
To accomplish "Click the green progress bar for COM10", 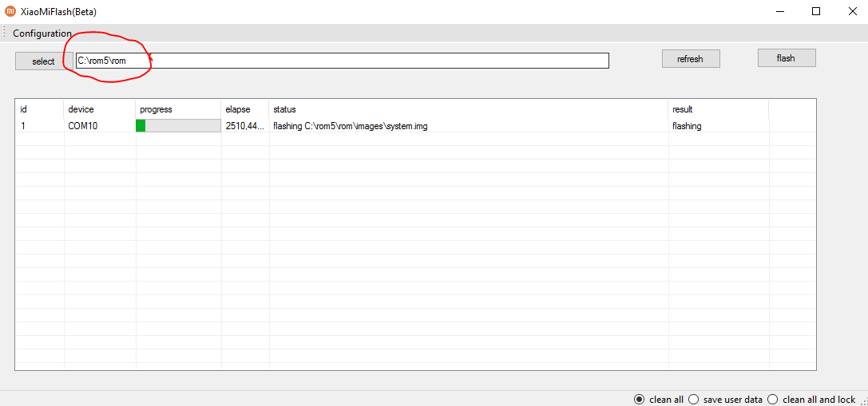I will coord(178,125).
